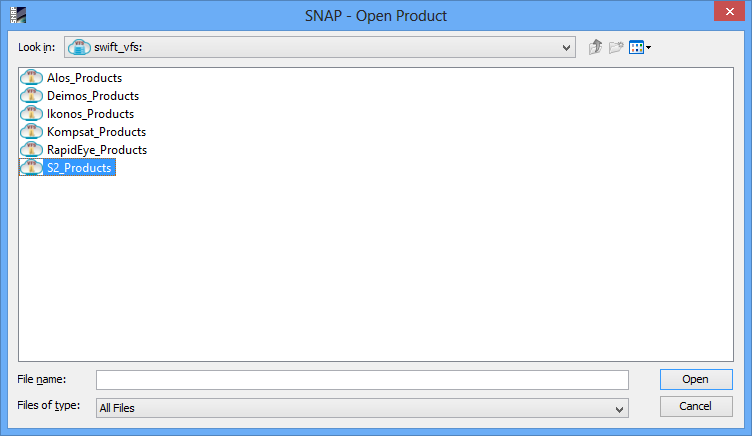Click the swift_vfs drive icon in Look in

coord(79,47)
